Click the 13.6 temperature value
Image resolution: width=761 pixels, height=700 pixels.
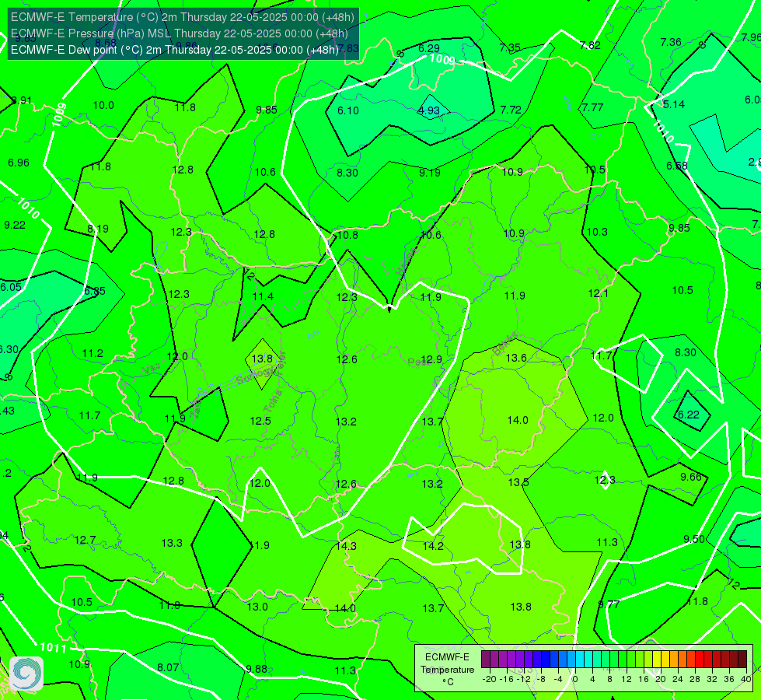[516, 358]
